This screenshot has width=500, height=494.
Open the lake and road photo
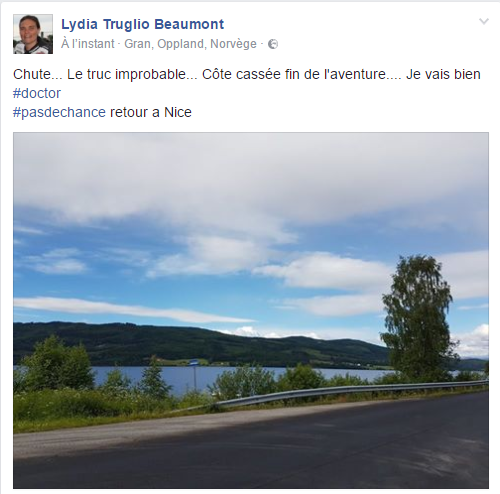[251, 310]
